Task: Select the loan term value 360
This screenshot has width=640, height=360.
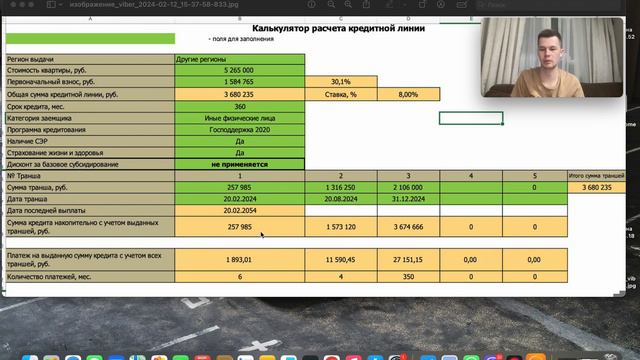Action: coord(240,107)
